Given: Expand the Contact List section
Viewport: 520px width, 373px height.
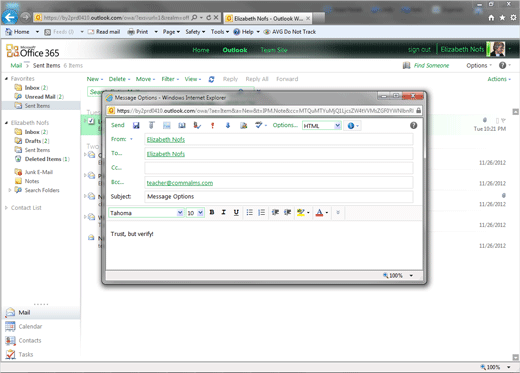Looking at the screenshot, I should pos(6,208).
